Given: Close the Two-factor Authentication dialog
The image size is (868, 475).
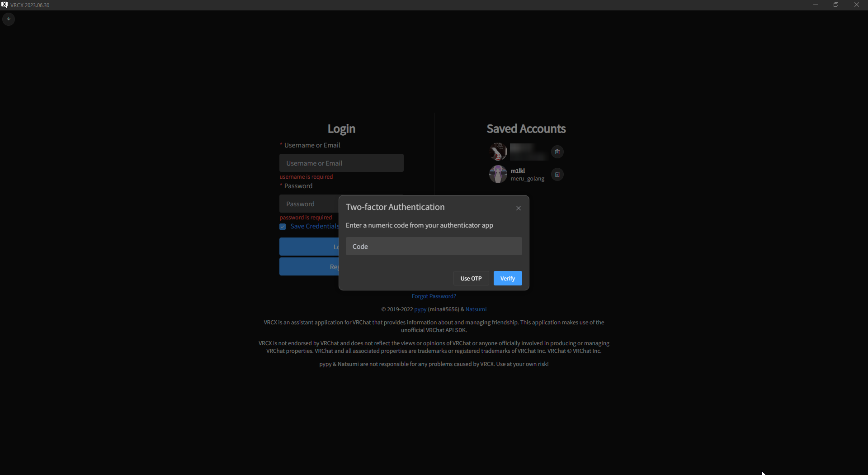Looking at the screenshot, I should pyautogui.click(x=518, y=208).
